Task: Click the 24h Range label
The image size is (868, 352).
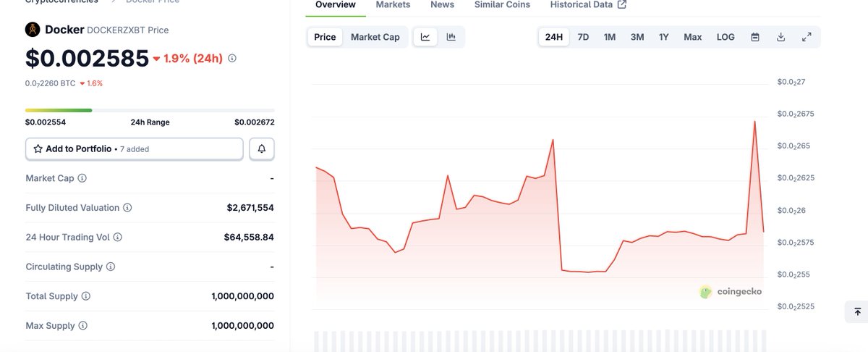Action: (x=150, y=122)
